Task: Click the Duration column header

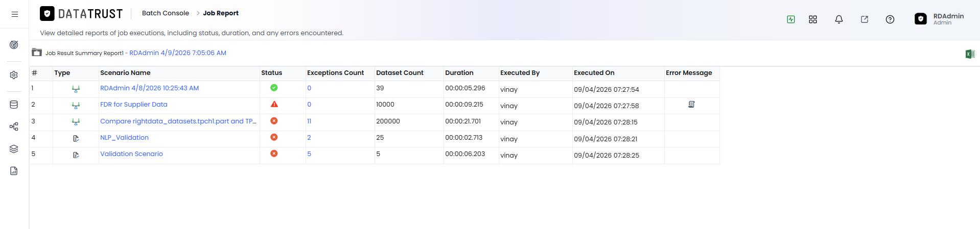Action: (459, 73)
